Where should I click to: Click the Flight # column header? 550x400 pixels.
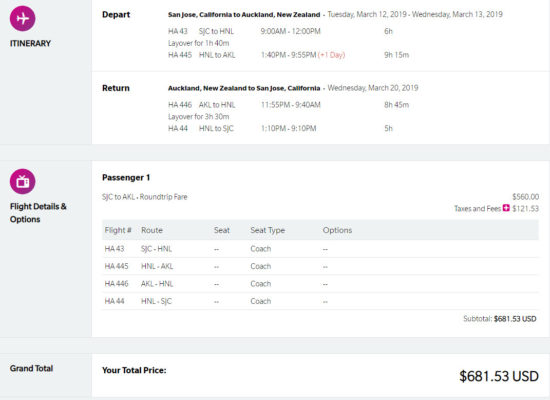(x=118, y=230)
